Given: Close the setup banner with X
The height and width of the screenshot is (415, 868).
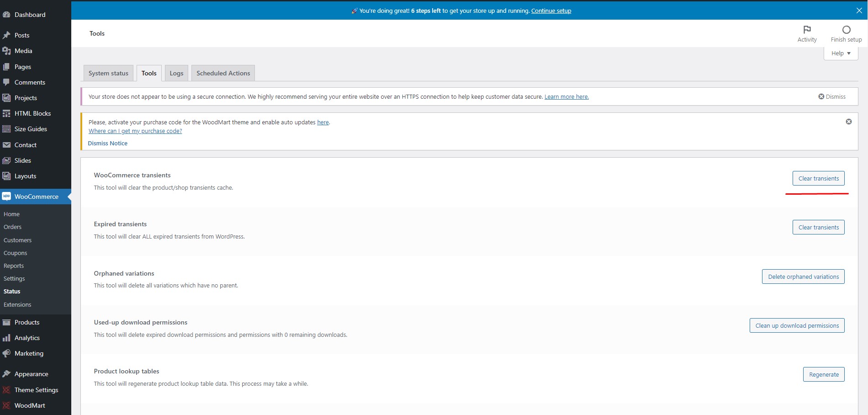Looking at the screenshot, I should (x=859, y=11).
